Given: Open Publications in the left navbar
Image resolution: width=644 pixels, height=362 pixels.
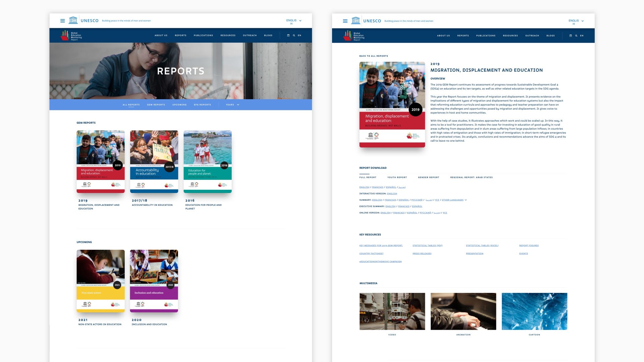Looking at the screenshot, I should (203, 36).
